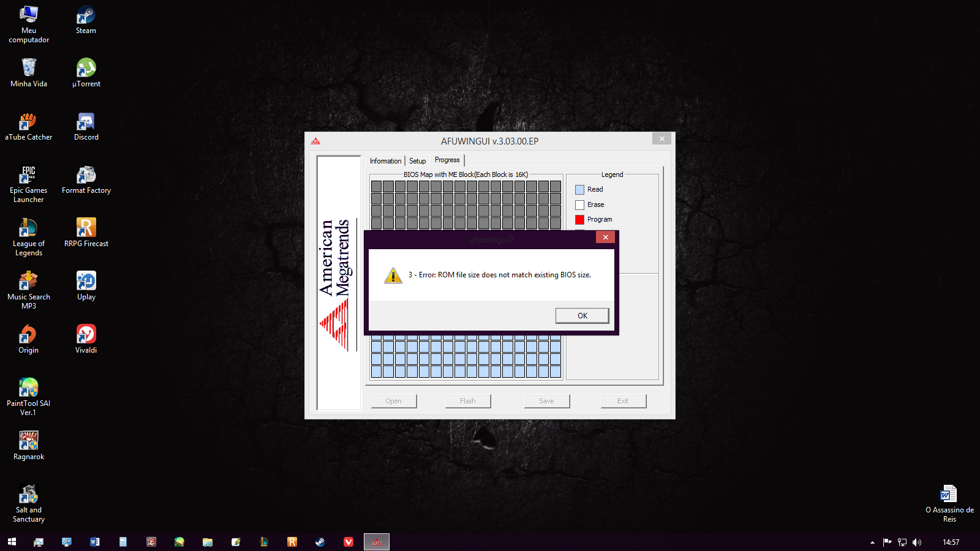The height and width of the screenshot is (551, 980).
Task: Select the AFU taskbar button
Action: click(377, 542)
